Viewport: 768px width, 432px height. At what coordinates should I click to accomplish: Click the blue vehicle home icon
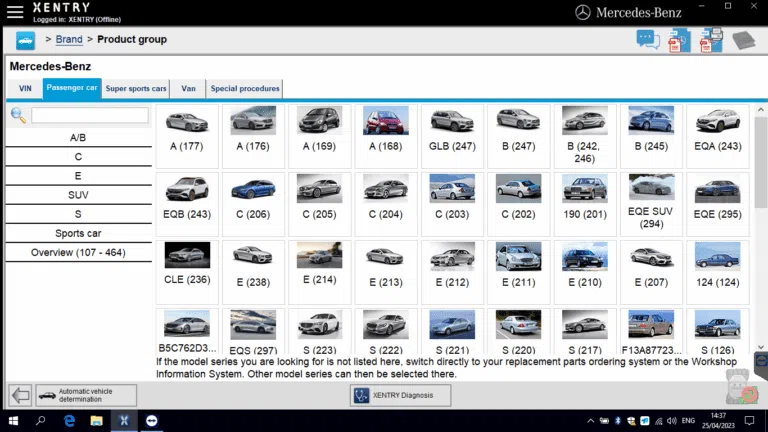tap(25, 40)
